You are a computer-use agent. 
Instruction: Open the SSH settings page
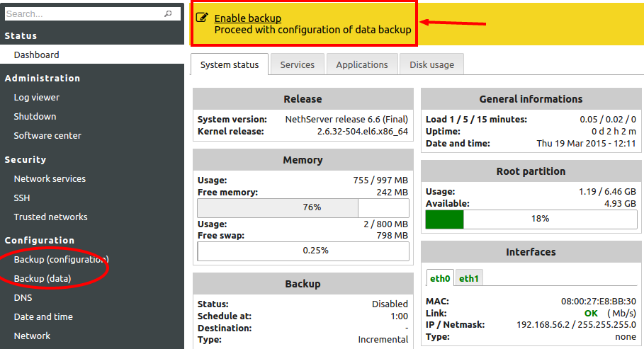[x=22, y=198]
